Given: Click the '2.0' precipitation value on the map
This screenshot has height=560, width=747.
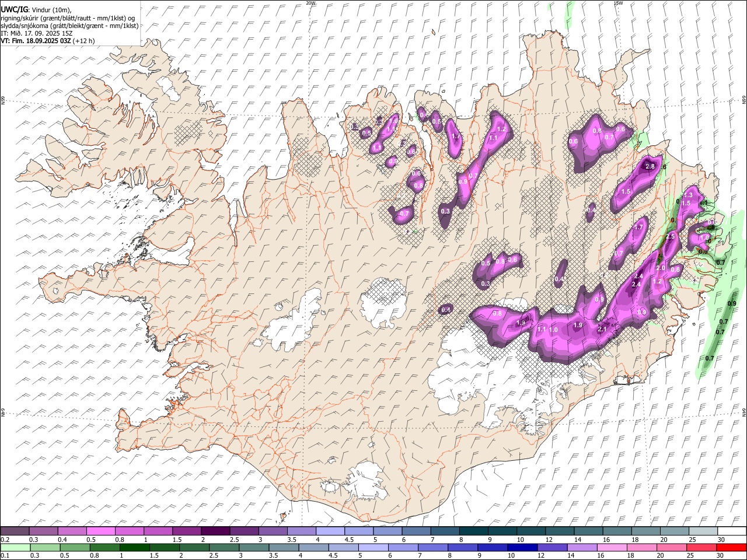Looking at the screenshot, I should click(x=661, y=268).
